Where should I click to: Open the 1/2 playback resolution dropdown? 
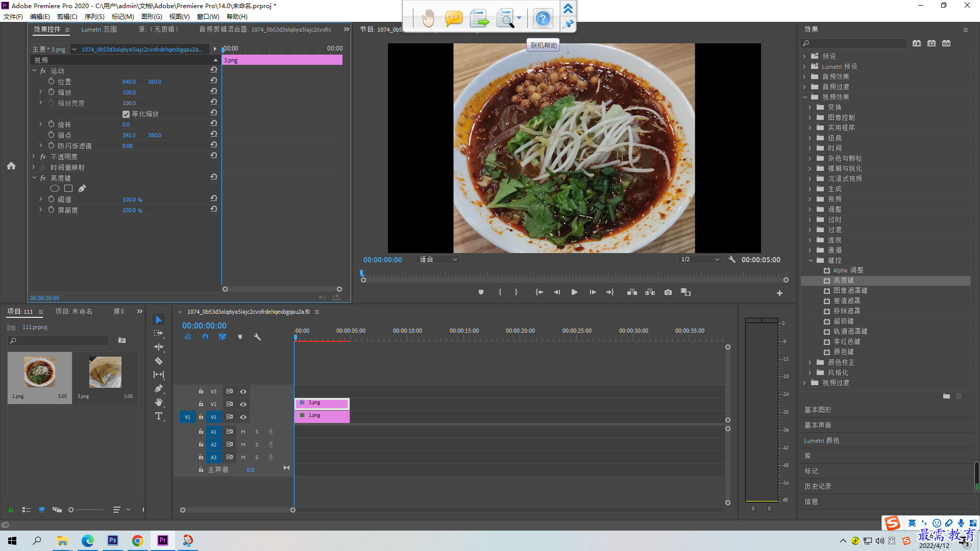coord(700,259)
